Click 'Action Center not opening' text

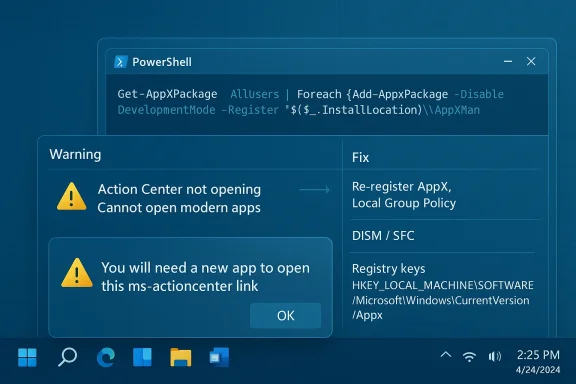click(179, 190)
